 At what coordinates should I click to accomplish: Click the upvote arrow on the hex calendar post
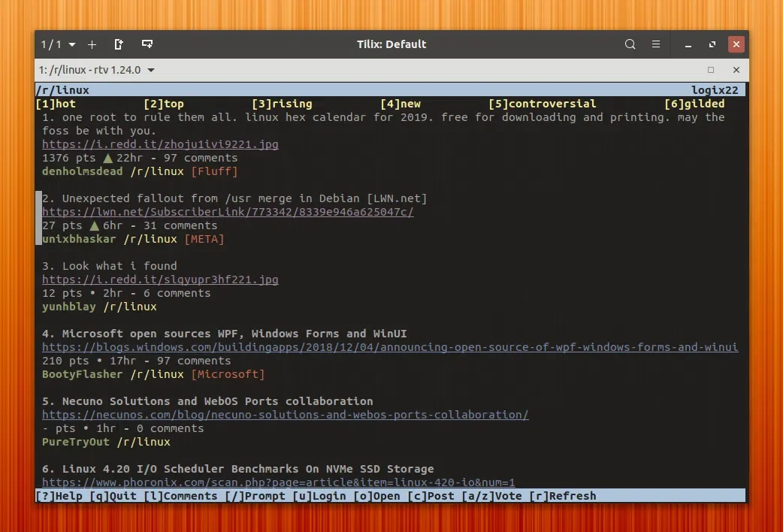[x=107, y=158]
